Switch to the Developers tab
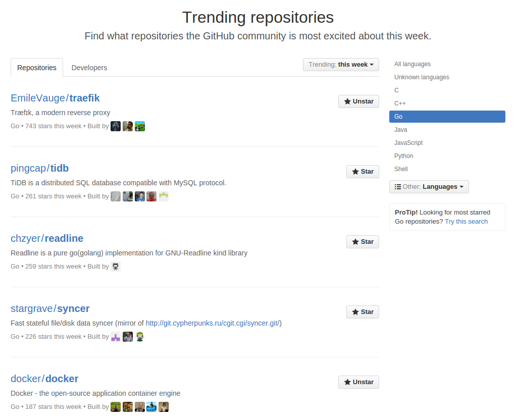This screenshot has width=517, height=420. click(89, 67)
